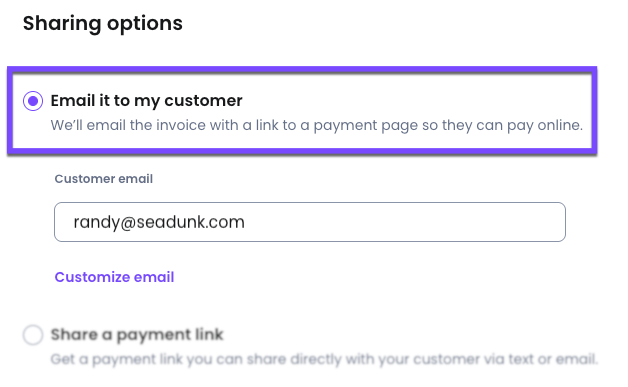Click the 'Get a payment link' description text
Screen dimensions: 628x387
tap(324, 359)
